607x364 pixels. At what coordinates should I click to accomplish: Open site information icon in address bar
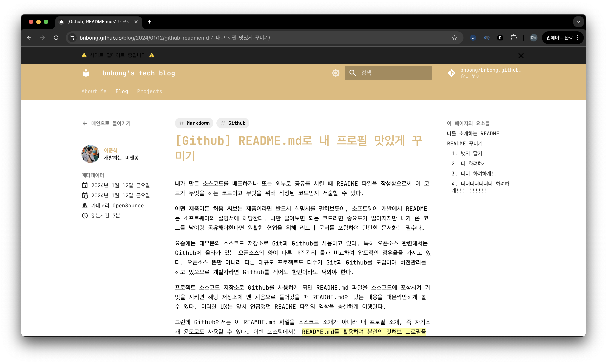(72, 38)
